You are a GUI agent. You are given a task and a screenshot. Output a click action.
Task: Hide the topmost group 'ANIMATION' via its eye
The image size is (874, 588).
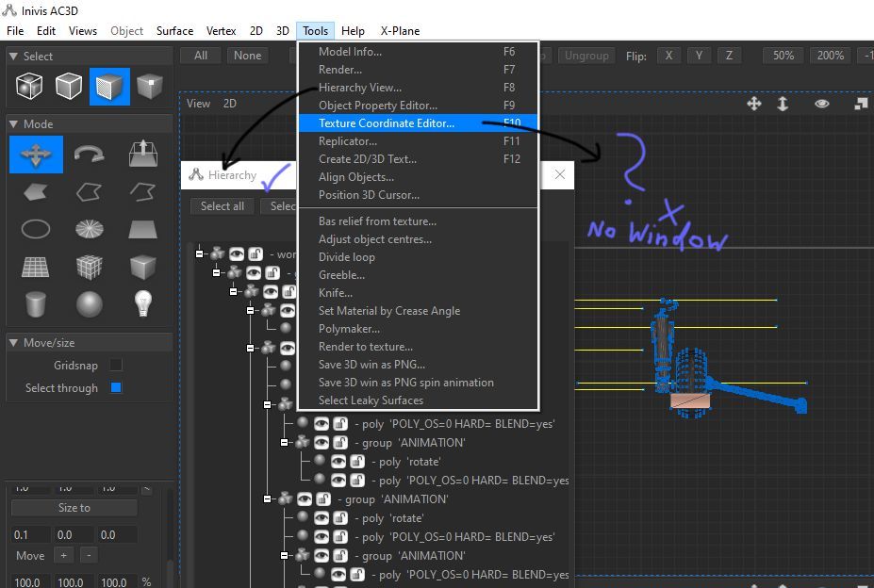pyautogui.click(x=322, y=443)
